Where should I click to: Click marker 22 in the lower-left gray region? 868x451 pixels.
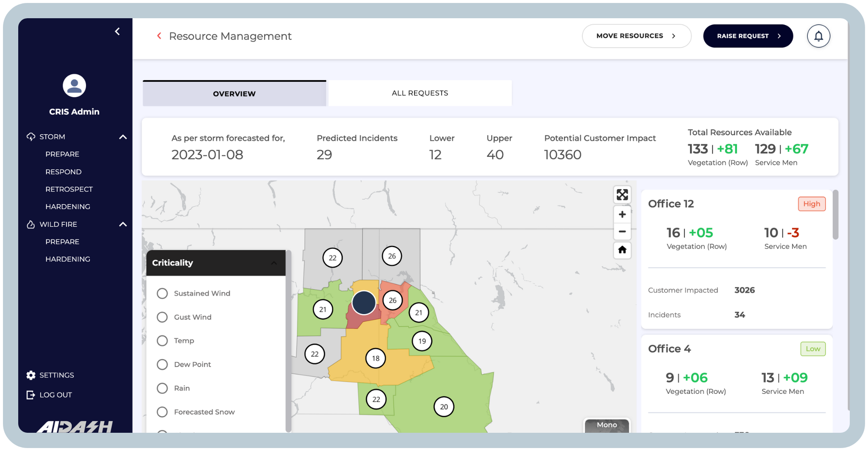click(314, 354)
